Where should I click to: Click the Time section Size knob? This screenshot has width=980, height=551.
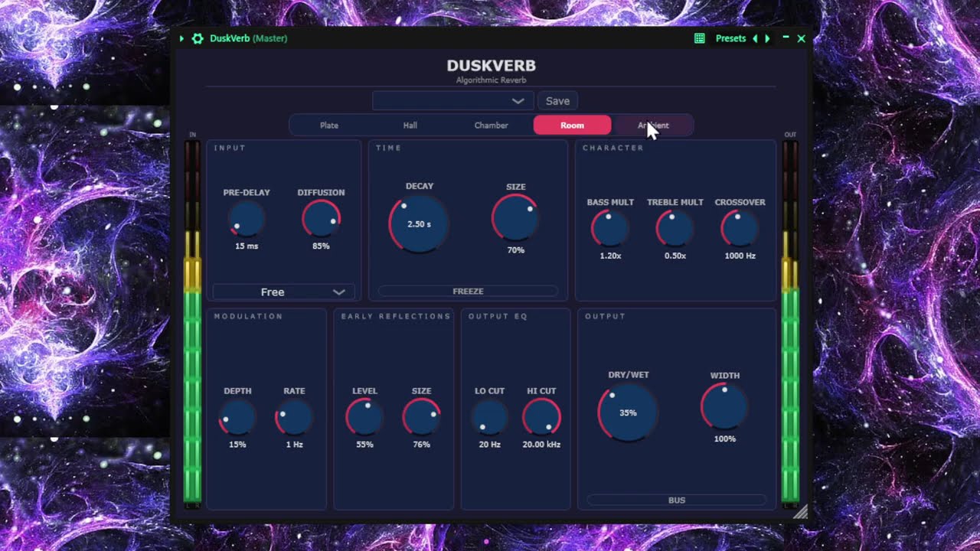(515, 218)
